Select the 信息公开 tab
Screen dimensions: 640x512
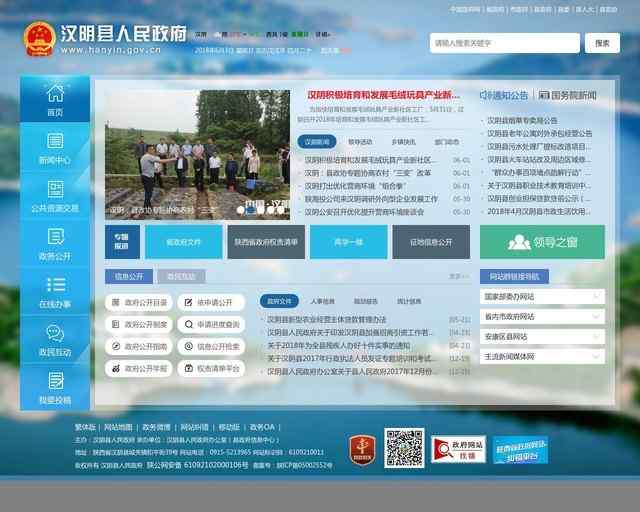pos(129,276)
